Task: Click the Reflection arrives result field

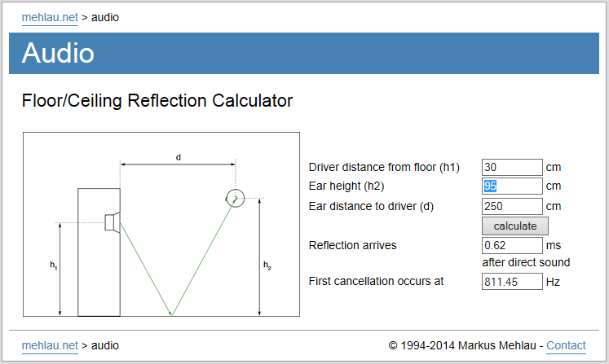Action: pos(512,245)
